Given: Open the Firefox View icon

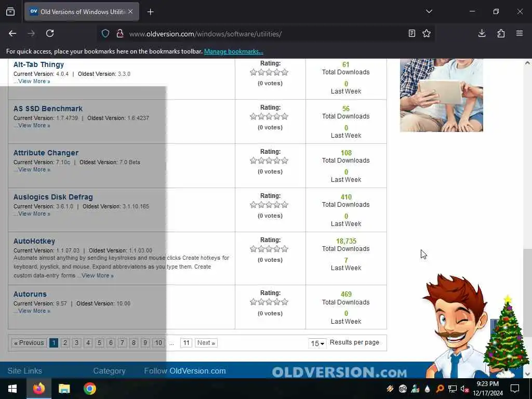Looking at the screenshot, I should coord(10,11).
